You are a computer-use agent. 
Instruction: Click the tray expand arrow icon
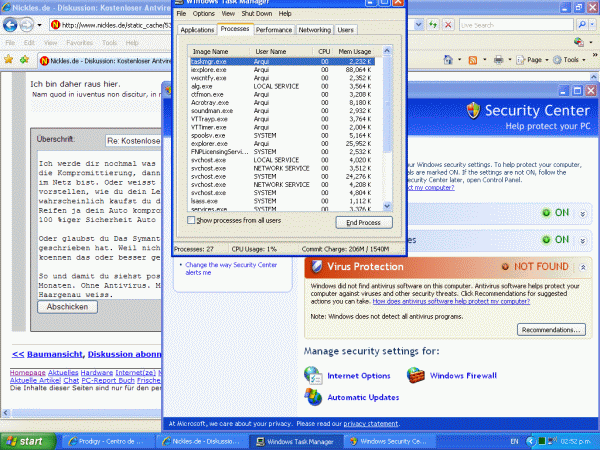click(530, 441)
